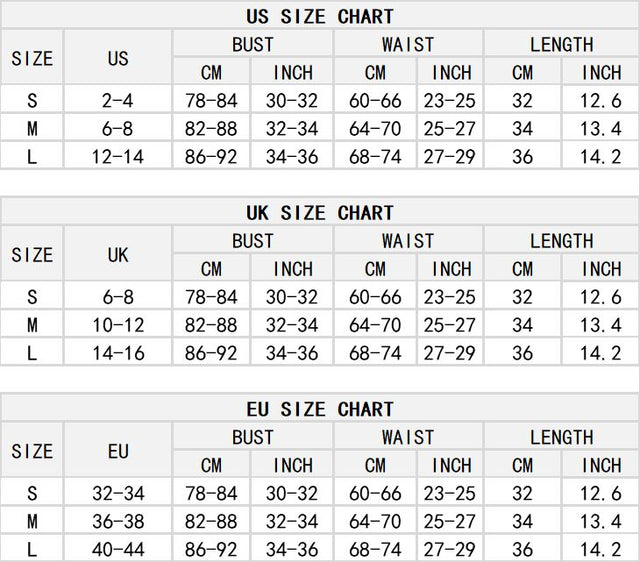Screen dimensions: 640x562
Task: Click the EU column header
Action: [118, 451]
